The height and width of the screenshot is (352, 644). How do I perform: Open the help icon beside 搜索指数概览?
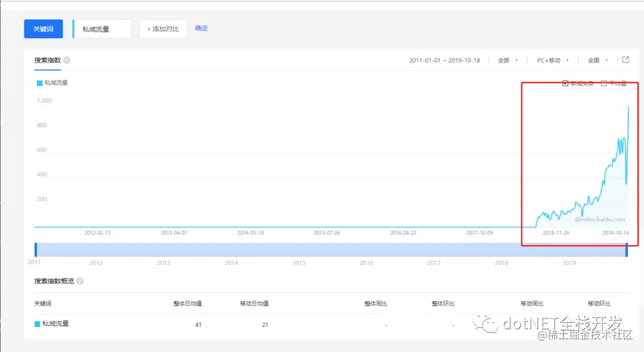(80, 281)
